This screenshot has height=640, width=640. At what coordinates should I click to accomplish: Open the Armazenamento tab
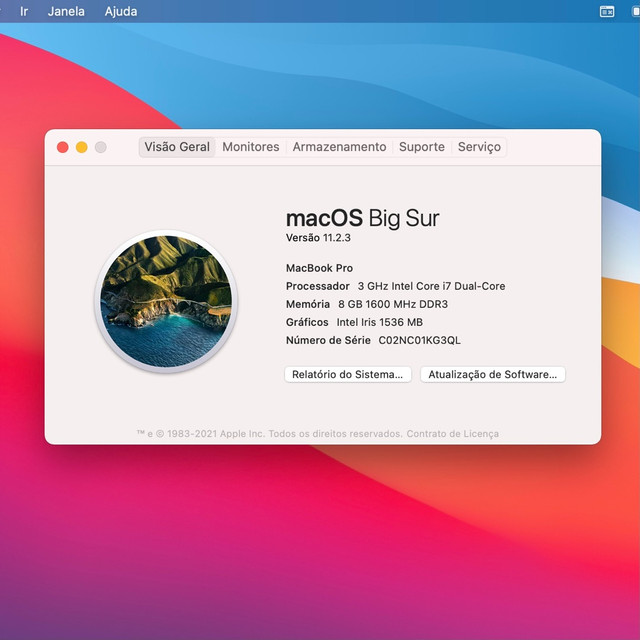coord(339,147)
